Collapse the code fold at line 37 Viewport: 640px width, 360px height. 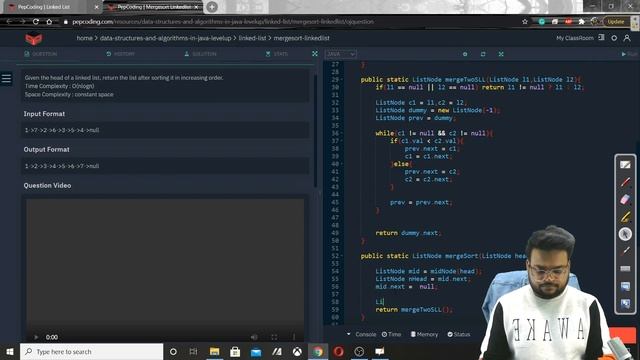tap(342, 141)
